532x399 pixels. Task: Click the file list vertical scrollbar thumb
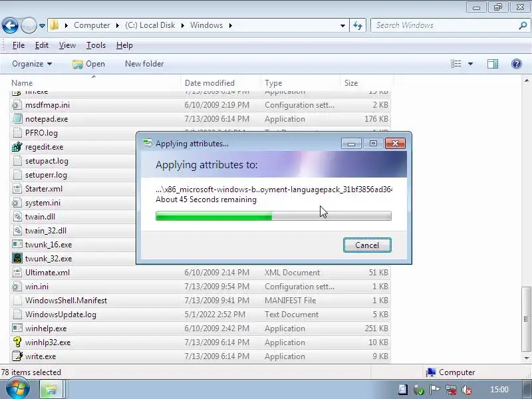click(x=526, y=319)
